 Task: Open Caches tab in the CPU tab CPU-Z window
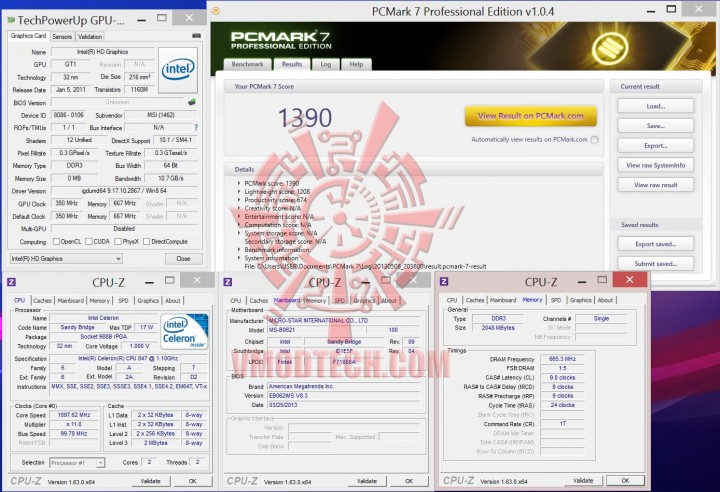[x=42, y=300]
